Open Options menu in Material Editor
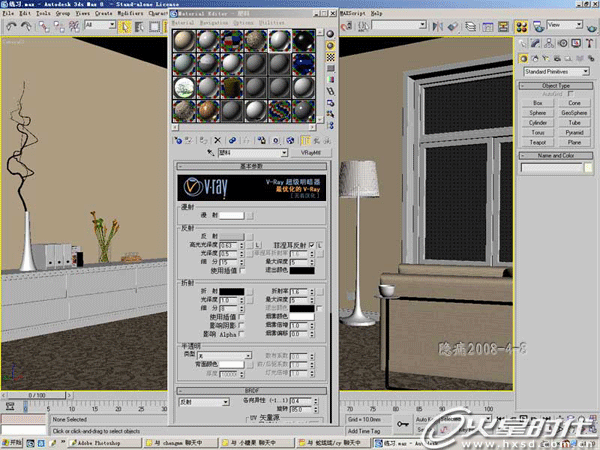 (243, 23)
